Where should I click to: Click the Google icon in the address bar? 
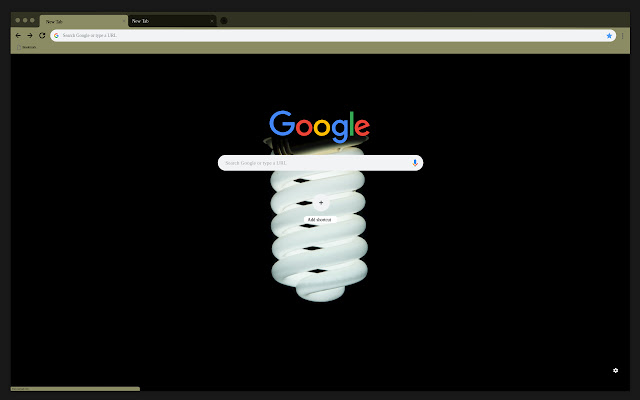(x=56, y=36)
